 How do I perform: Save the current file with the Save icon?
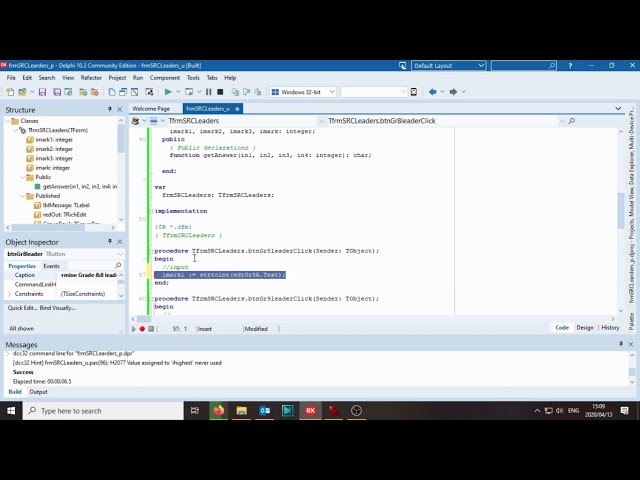pos(42,92)
